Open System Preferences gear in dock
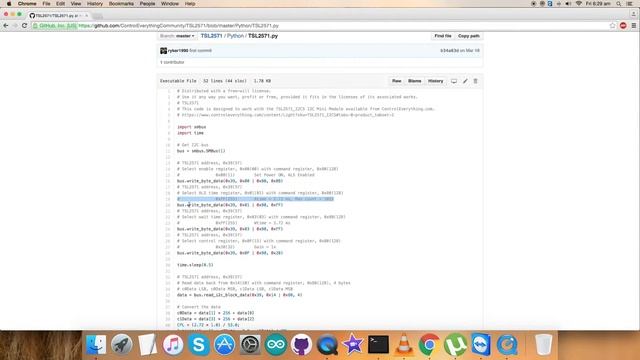Image resolution: width=640 pixels, height=360 pixels. tap(250, 344)
